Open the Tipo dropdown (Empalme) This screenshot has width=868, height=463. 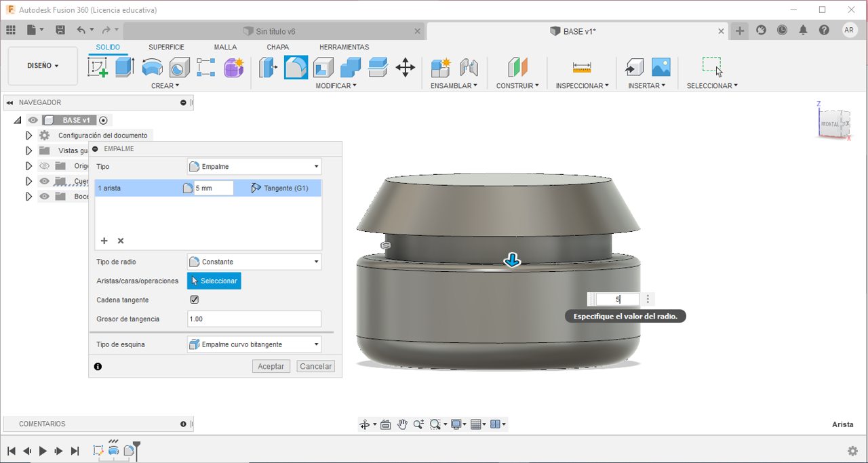[x=254, y=167]
